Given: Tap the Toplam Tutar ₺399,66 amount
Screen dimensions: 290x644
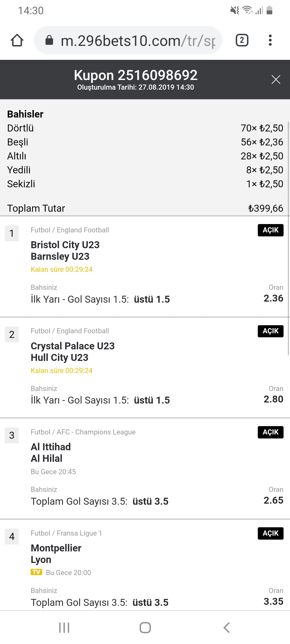Looking at the screenshot, I should coord(266,208).
